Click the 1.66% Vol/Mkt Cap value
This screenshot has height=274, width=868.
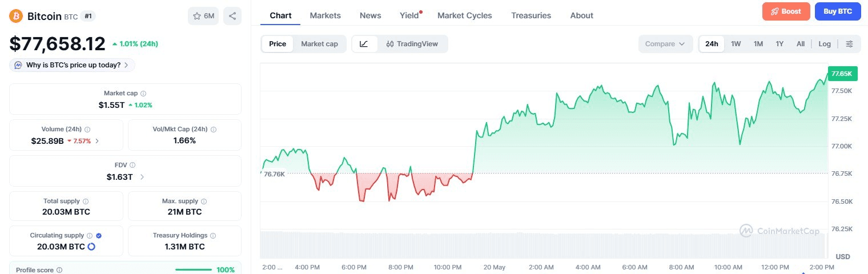point(184,140)
